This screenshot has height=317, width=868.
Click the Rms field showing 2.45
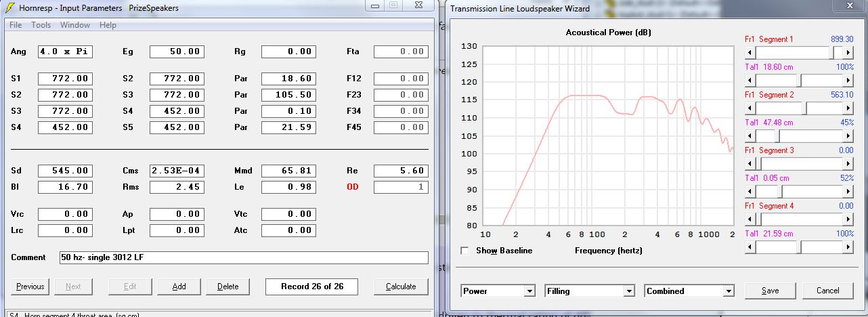177,187
